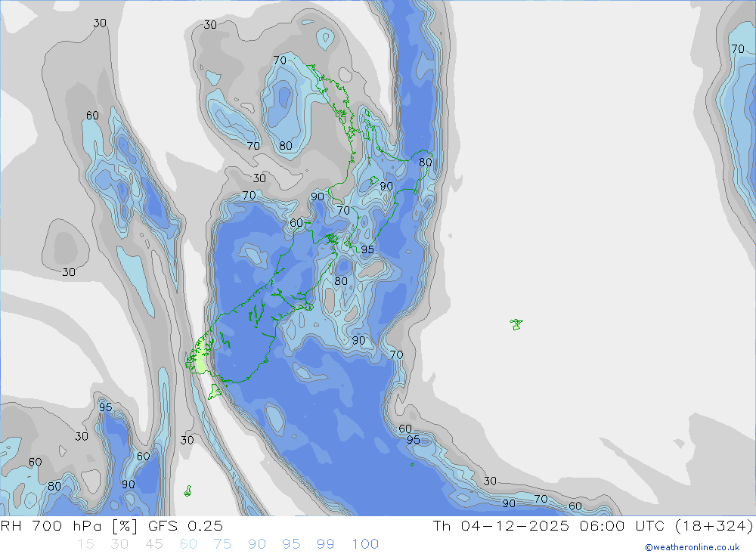Screen dimensions: 756x554
Task: Click the Chatham Islands outline on the map
Action: coord(516,324)
